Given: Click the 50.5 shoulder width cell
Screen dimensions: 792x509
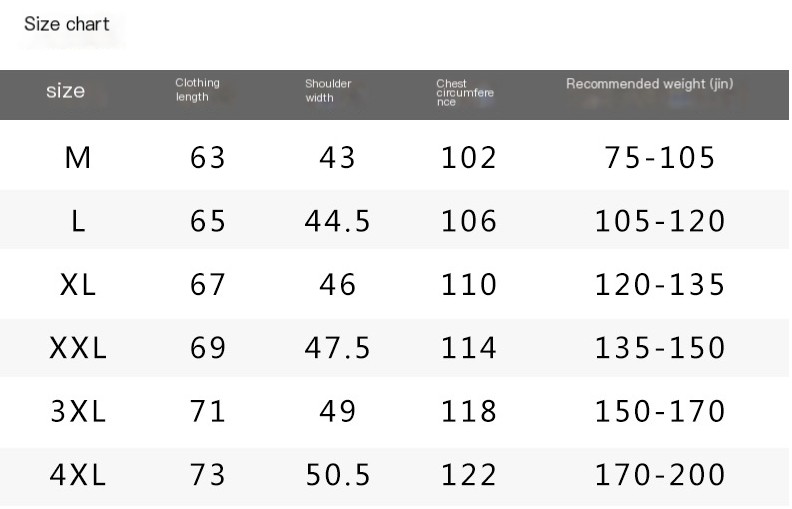Looking at the screenshot, I should coord(337,475).
